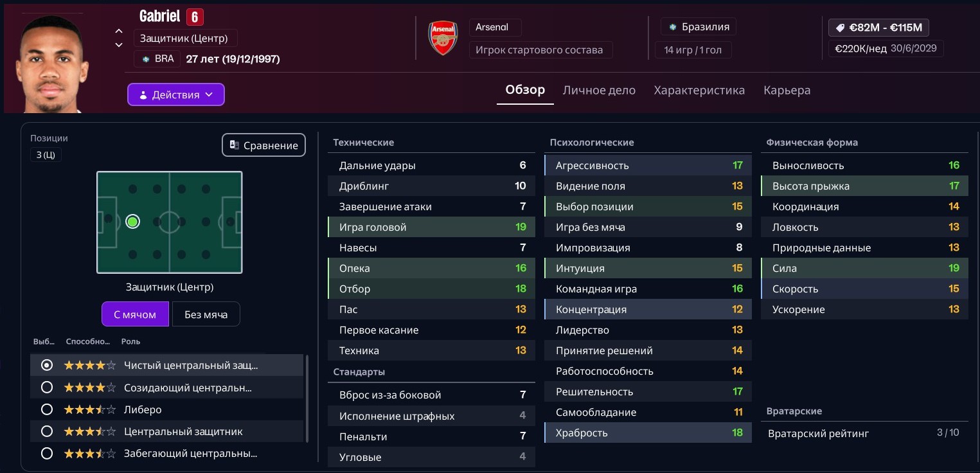The width and height of the screenshot is (980, 473).
Task: Select the Созидающий центральный role radio button
Action: (x=46, y=388)
